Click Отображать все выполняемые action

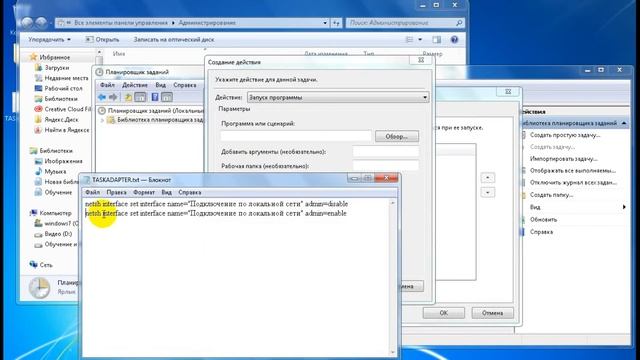[x=573, y=171]
